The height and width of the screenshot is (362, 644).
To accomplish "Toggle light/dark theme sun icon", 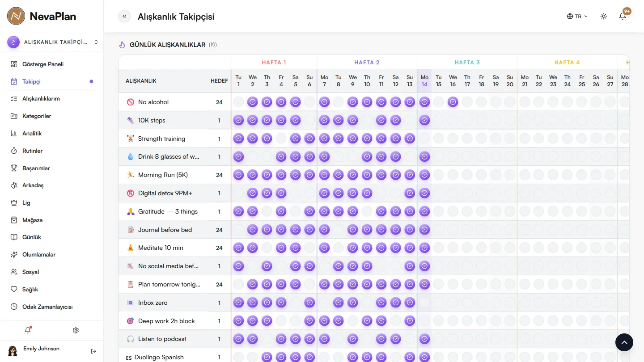I will [x=604, y=16].
